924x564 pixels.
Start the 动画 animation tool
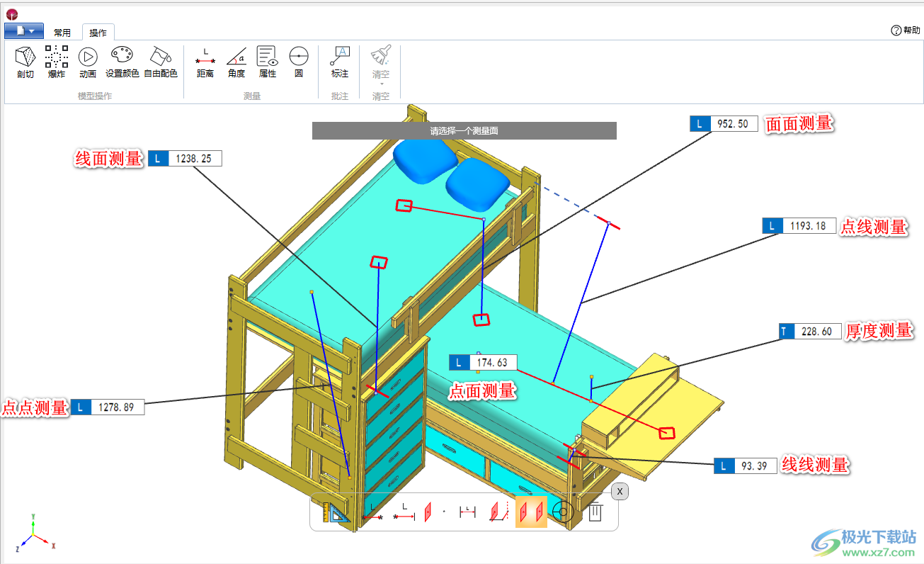pyautogui.click(x=88, y=62)
